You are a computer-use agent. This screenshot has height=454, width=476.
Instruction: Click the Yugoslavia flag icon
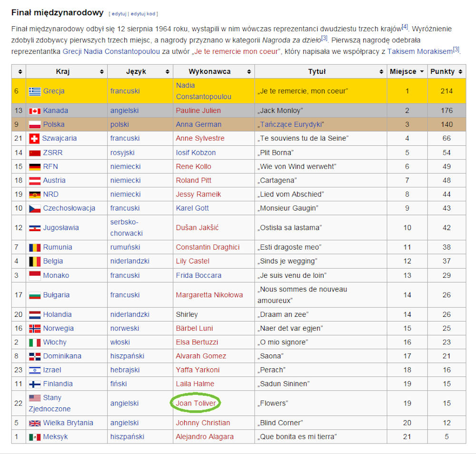[x=35, y=228]
